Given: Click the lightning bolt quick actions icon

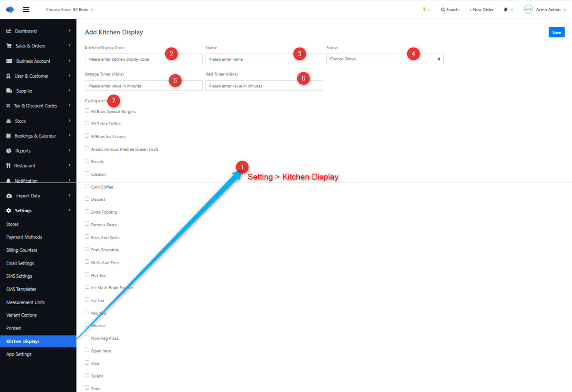Looking at the screenshot, I should click(x=424, y=9).
